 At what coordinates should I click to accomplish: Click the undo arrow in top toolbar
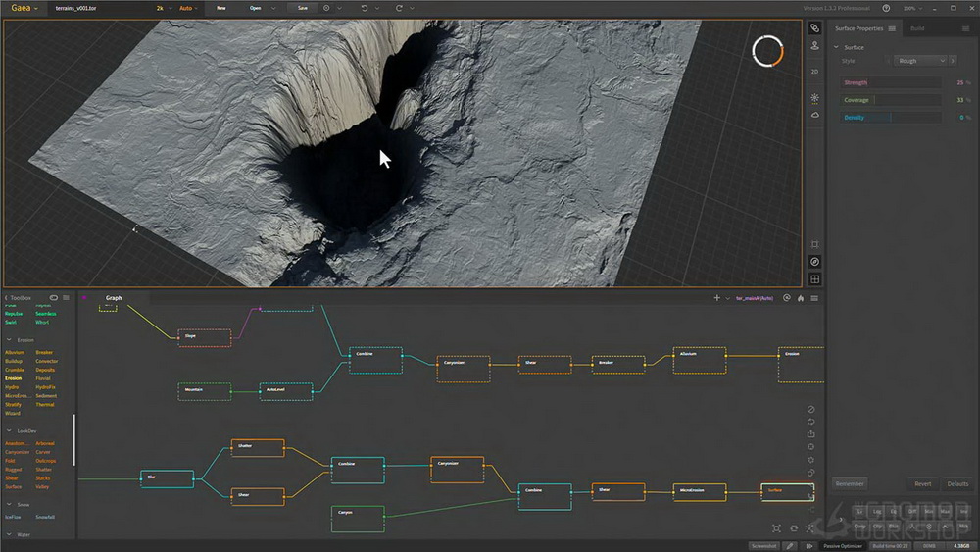tap(365, 8)
